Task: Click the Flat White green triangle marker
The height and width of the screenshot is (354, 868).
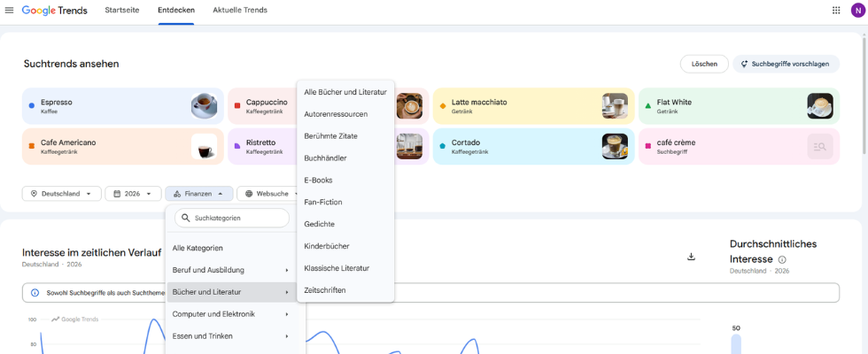Action: pyautogui.click(x=647, y=105)
